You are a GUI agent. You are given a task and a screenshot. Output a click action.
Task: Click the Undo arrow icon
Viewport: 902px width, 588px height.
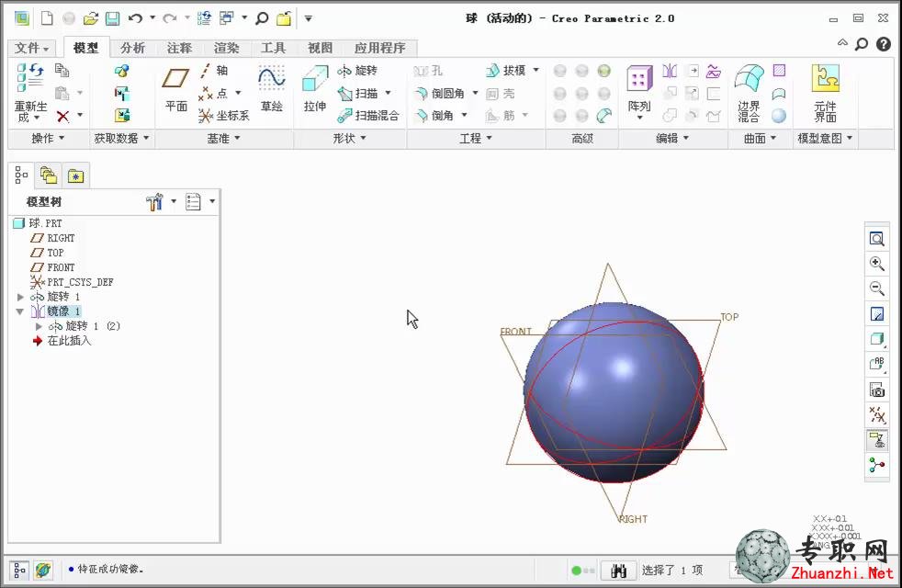click(x=135, y=18)
